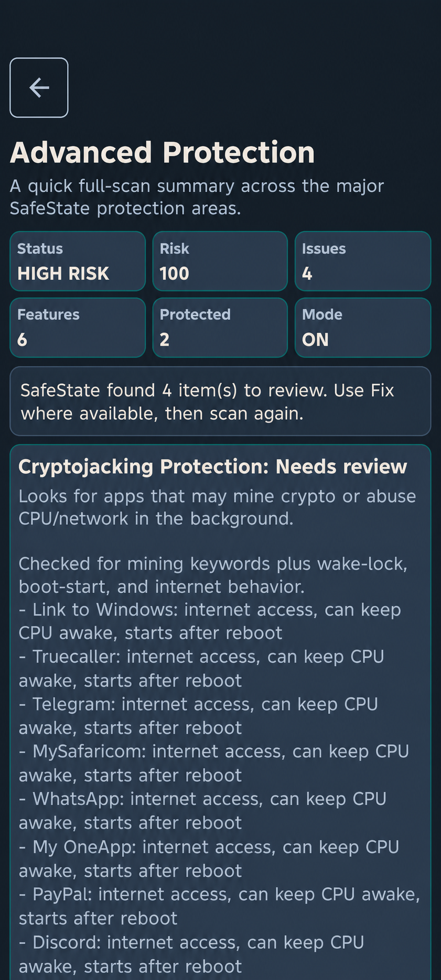Tap the WhatsApp list entry
Viewport: 441px width, 980px height.
click(202, 811)
